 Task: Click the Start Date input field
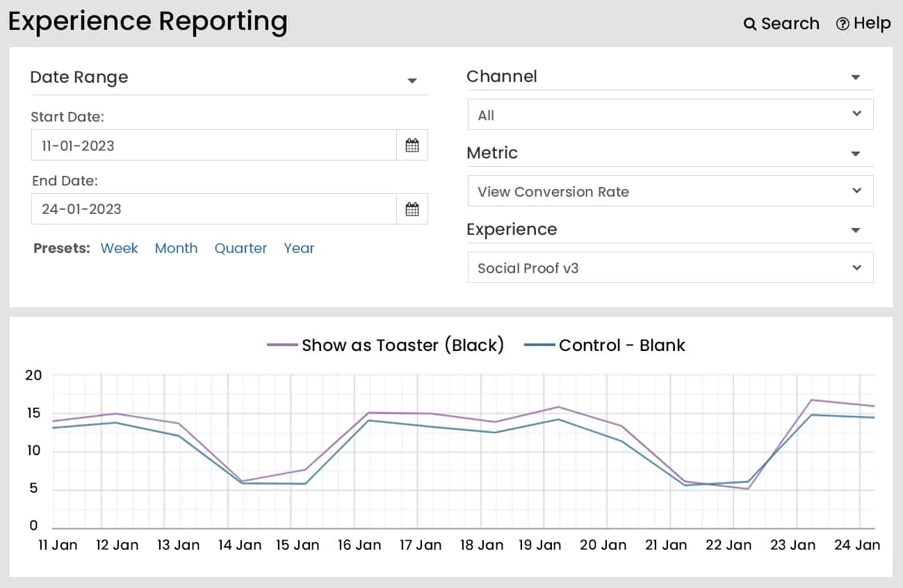(214, 145)
